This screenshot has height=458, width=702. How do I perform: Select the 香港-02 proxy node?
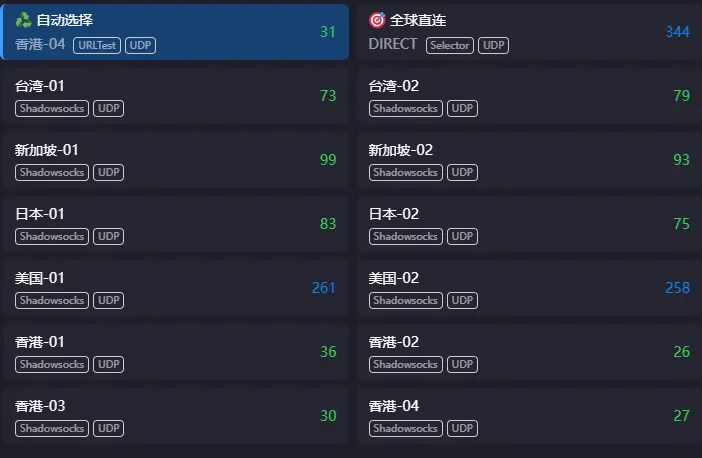click(528, 352)
